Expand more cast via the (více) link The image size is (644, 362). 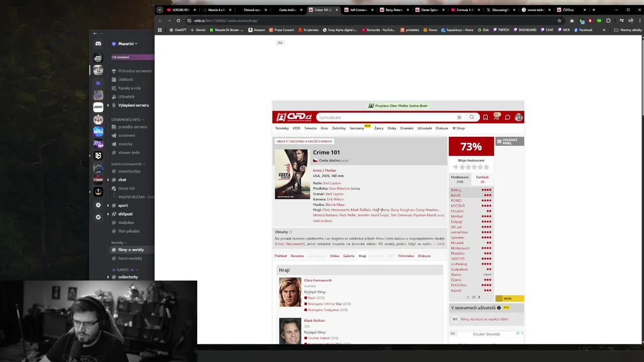tap(441, 215)
